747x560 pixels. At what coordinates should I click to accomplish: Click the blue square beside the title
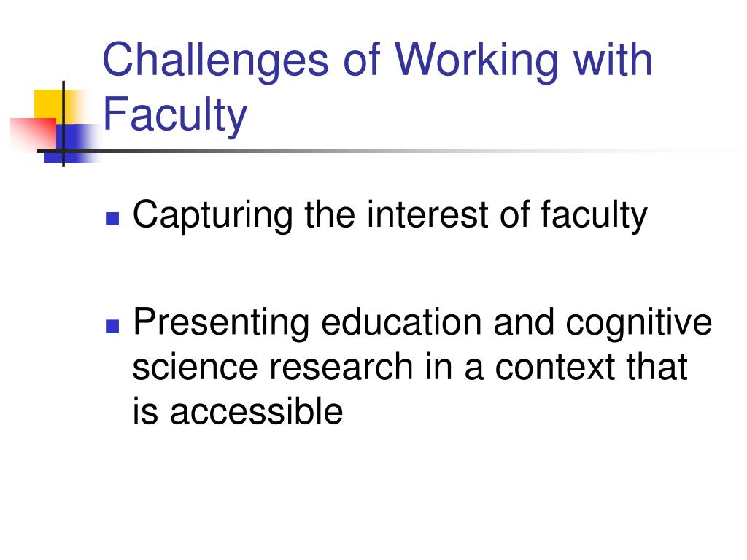point(72,144)
